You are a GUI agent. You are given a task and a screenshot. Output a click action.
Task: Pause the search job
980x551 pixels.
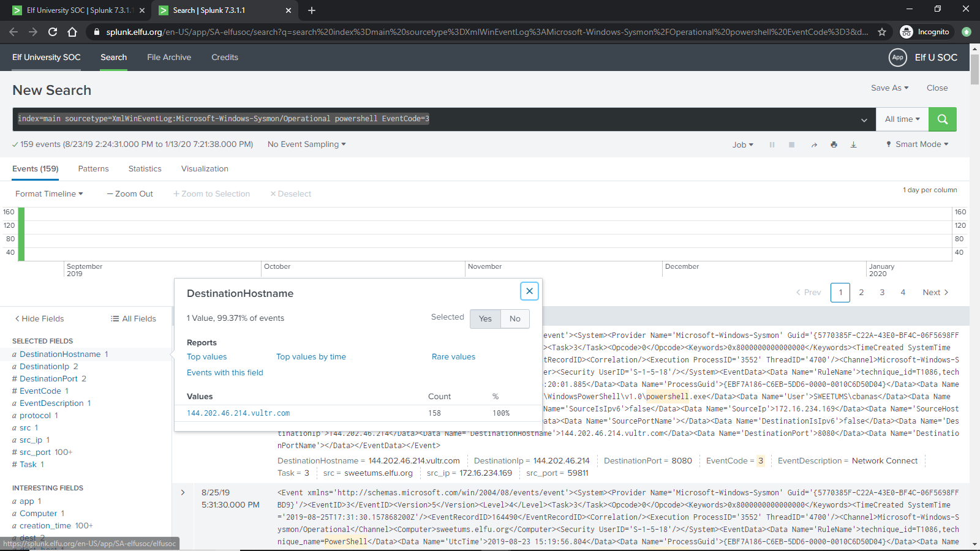pos(772,145)
